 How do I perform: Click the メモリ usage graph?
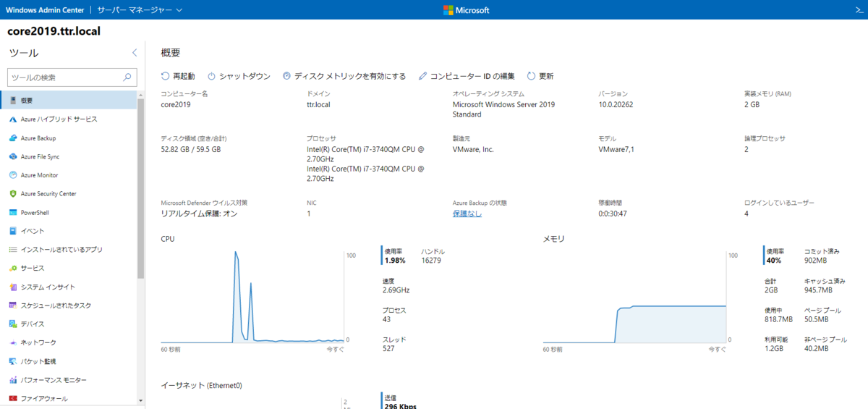(634, 296)
